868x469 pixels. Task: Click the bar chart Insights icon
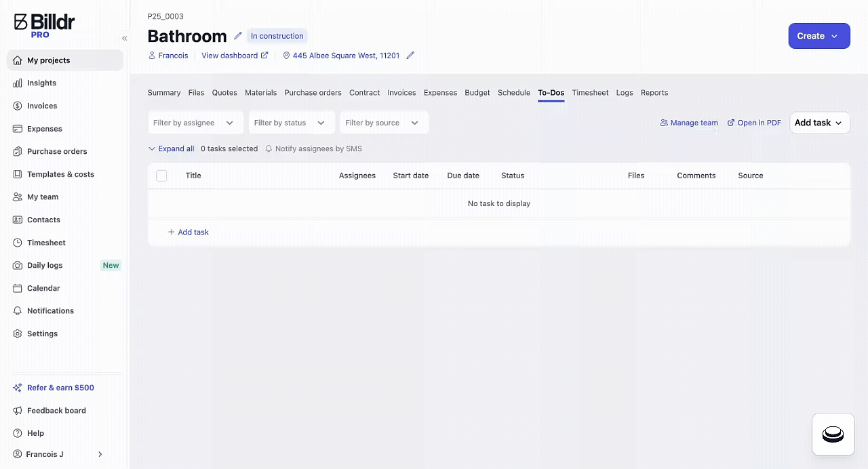point(18,83)
